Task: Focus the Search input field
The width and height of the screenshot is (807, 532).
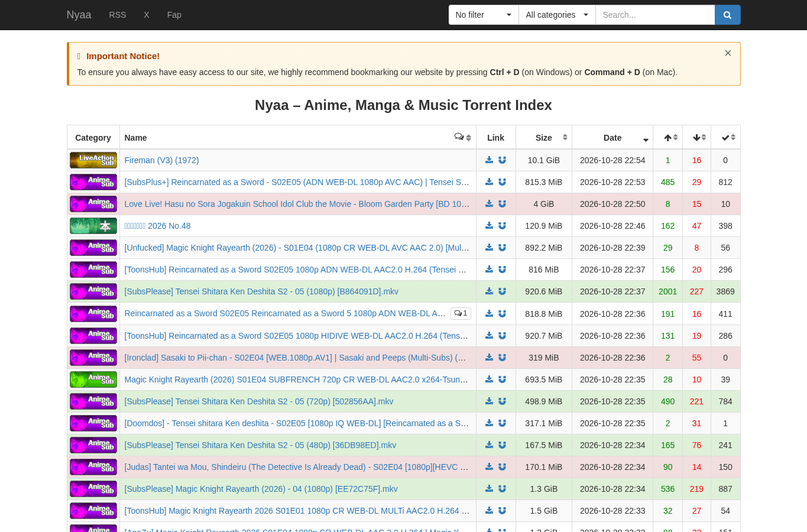Action: 655,15
